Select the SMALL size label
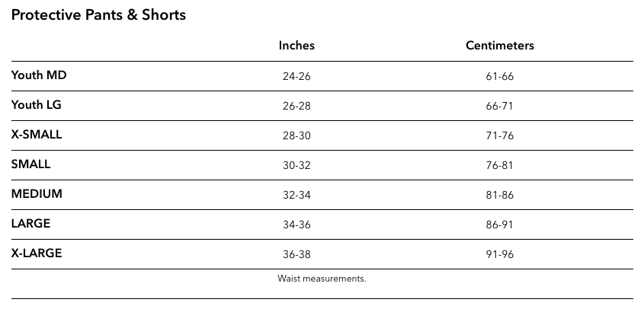The image size is (644, 312). click(30, 164)
